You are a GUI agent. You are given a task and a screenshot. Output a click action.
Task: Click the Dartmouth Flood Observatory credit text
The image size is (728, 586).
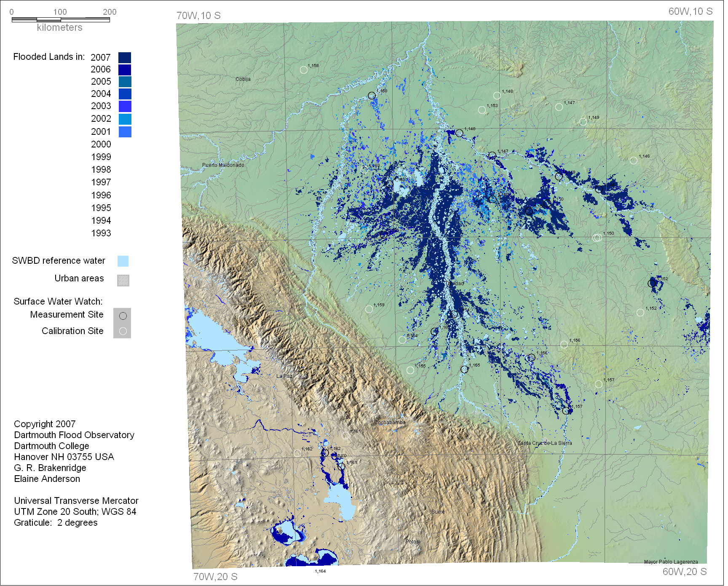click(x=74, y=435)
